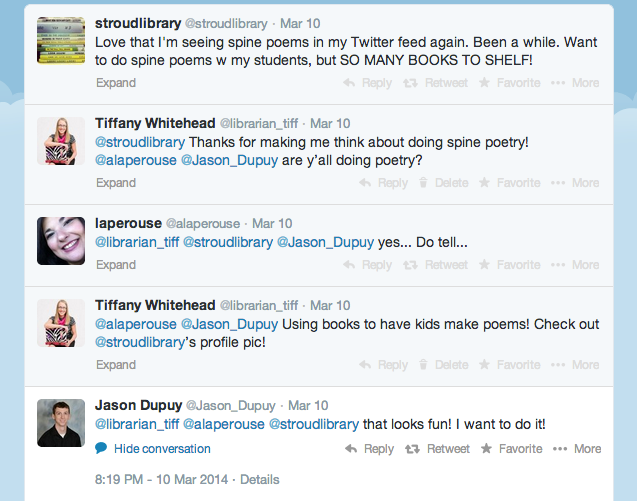Screen dimensions: 637x501
Task: Open More menu on stroudlibrary's tweet
Action: pos(575,83)
